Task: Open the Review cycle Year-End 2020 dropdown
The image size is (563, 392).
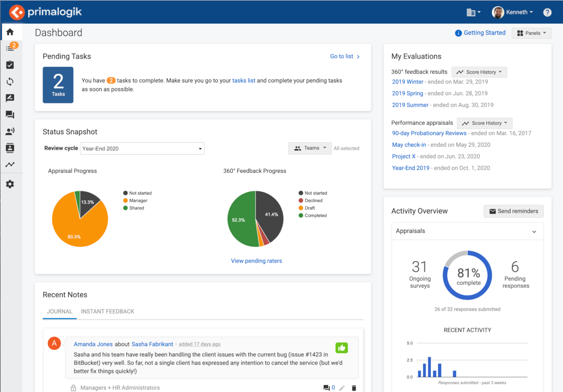Action: [142, 149]
